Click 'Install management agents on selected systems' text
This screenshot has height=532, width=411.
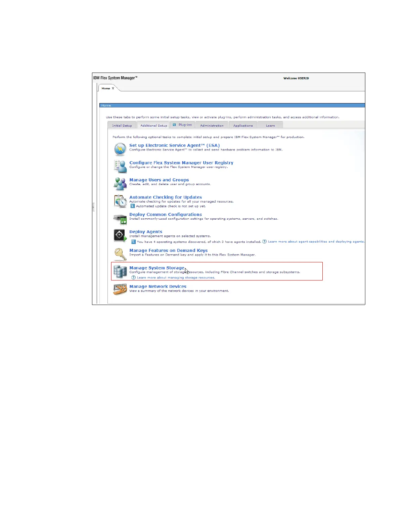pos(170,236)
